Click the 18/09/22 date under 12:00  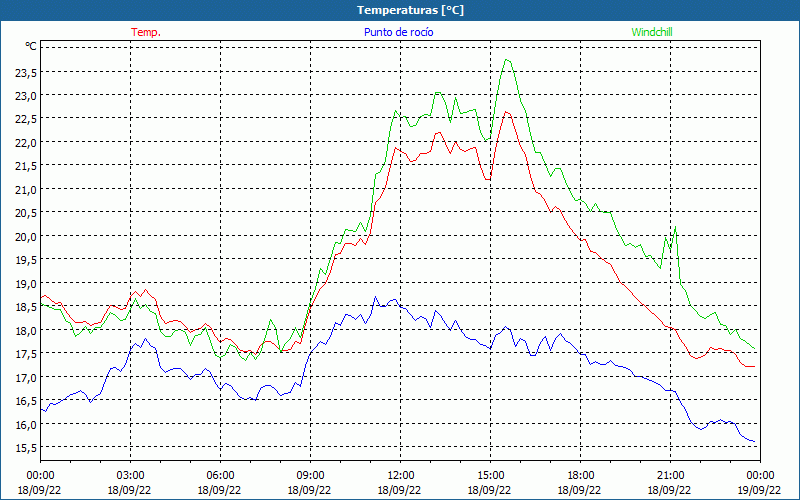click(x=399, y=490)
